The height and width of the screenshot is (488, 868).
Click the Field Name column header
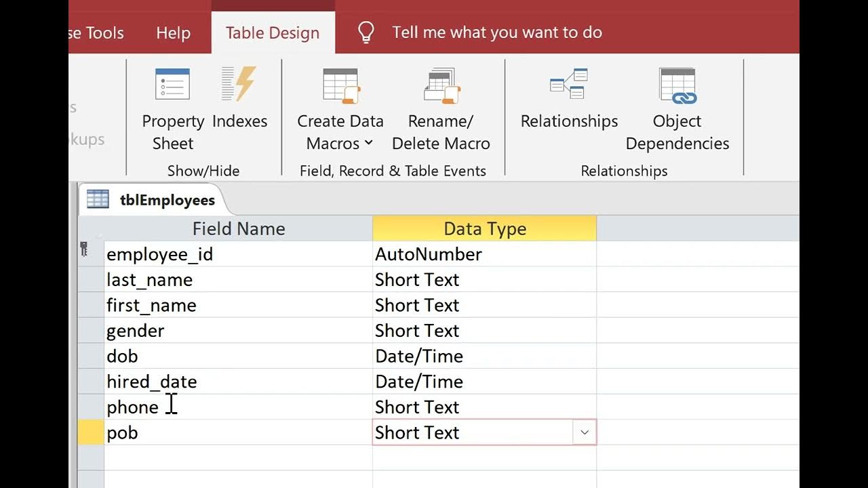(x=238, y=229)
